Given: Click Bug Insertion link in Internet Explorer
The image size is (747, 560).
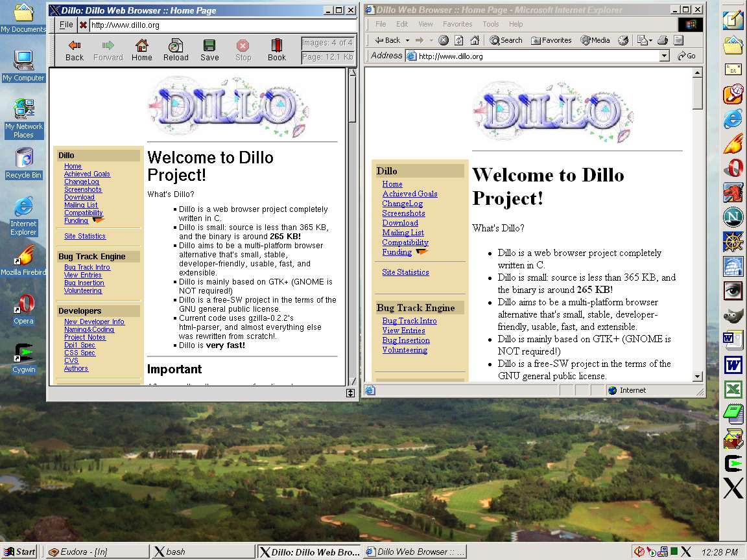Looking at the screenshot, I should pos(406,340).
